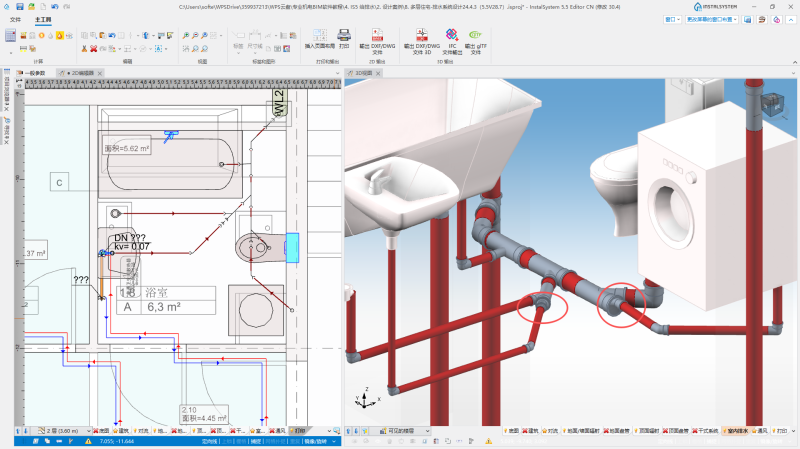Click the red X delete icon
The width and height of the screenshot is (800, 449).
coord(93,48)
